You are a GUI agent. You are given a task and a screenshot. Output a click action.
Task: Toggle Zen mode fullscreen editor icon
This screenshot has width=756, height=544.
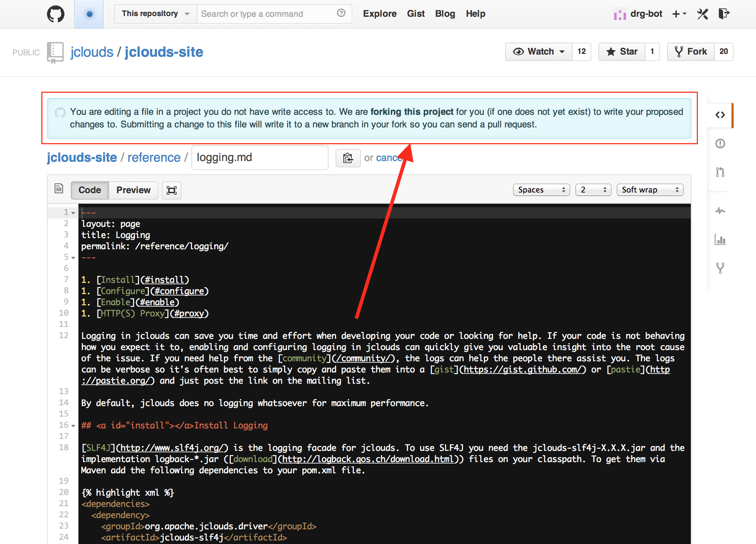tap(171, 190)
